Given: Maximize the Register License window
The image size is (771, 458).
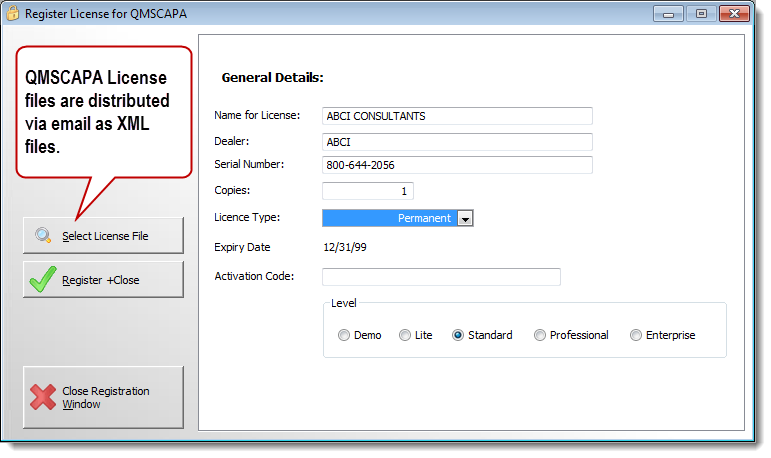Looking at the screenshot, I should point(701,14).
